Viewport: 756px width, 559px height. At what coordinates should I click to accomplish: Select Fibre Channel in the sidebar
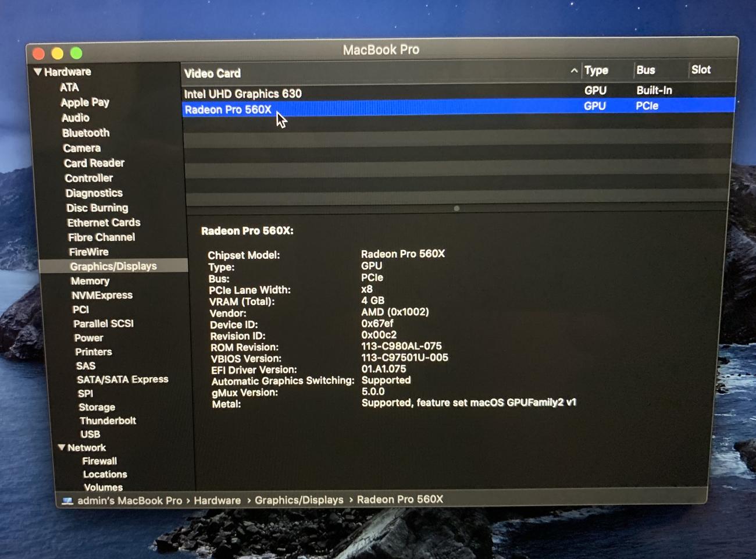point(102,237)
